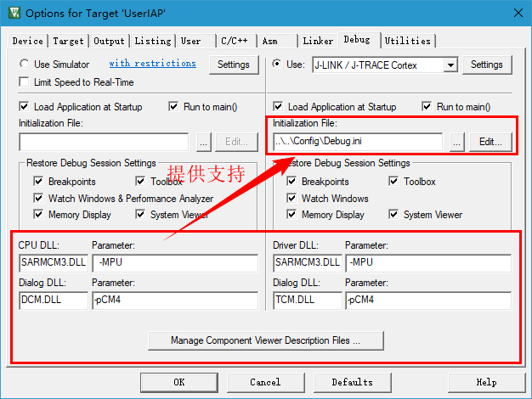
Task: Expand the J-LINK / J-TRACE Cortex dropdown
Action: coord(450,65)
